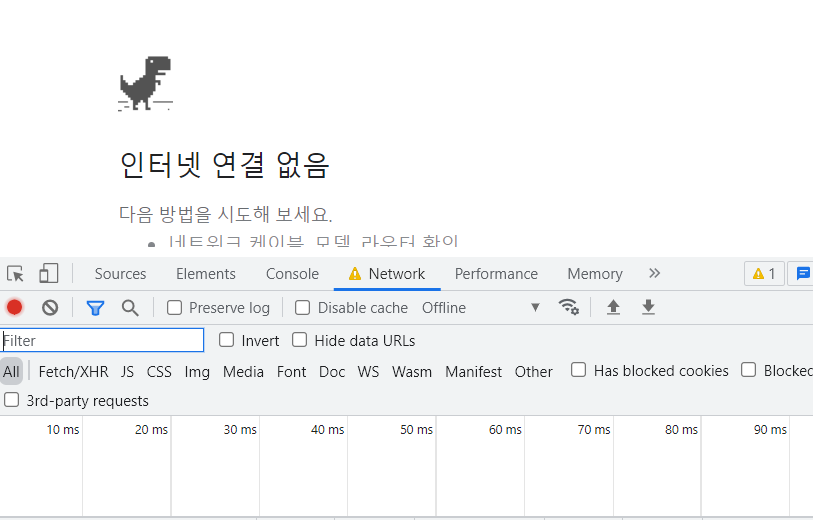Select the All request type filter
Viewport: 813px width, 520px height.
pyautogui.click(x=11, y=371)
